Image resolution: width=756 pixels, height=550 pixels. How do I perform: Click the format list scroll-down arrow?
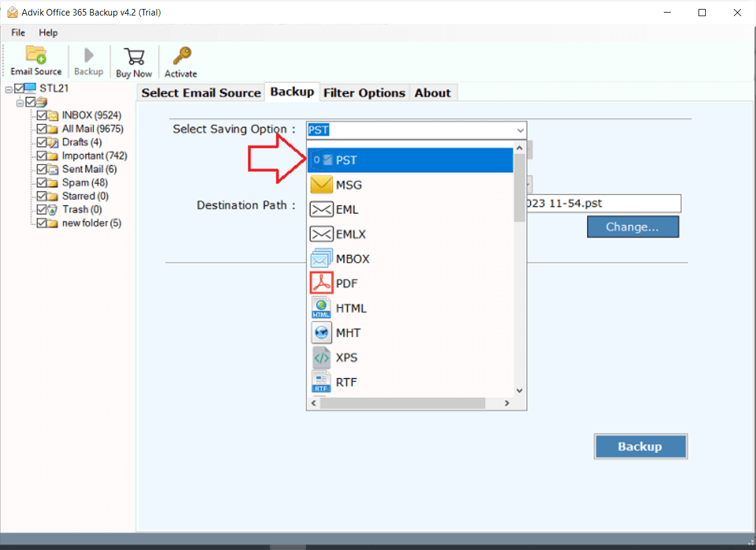[x=520, y=391]
